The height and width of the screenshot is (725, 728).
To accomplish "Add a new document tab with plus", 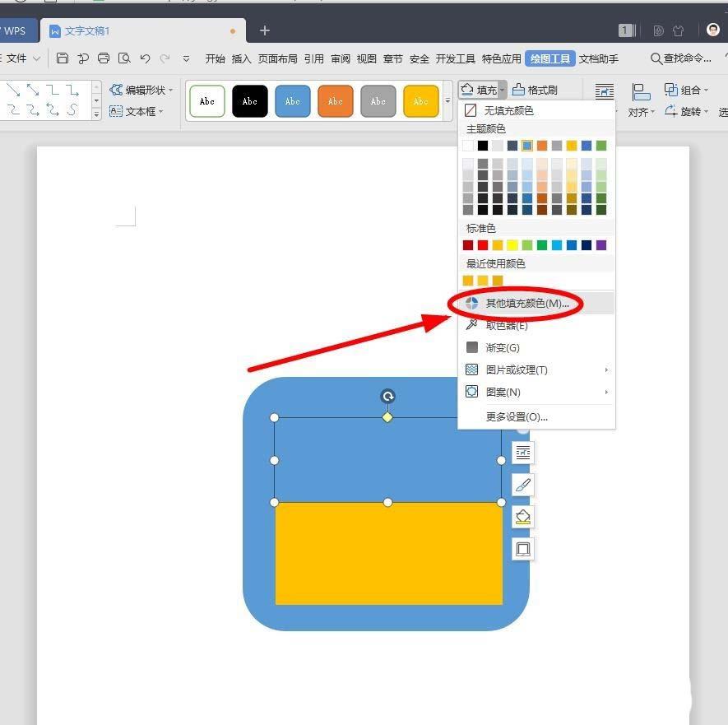I will (x=265, y=30).
